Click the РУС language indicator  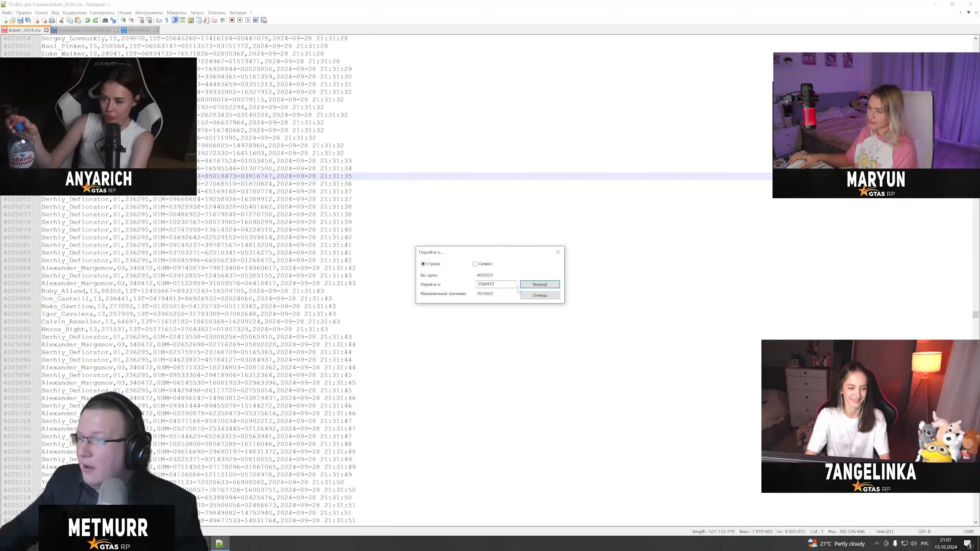925,543
